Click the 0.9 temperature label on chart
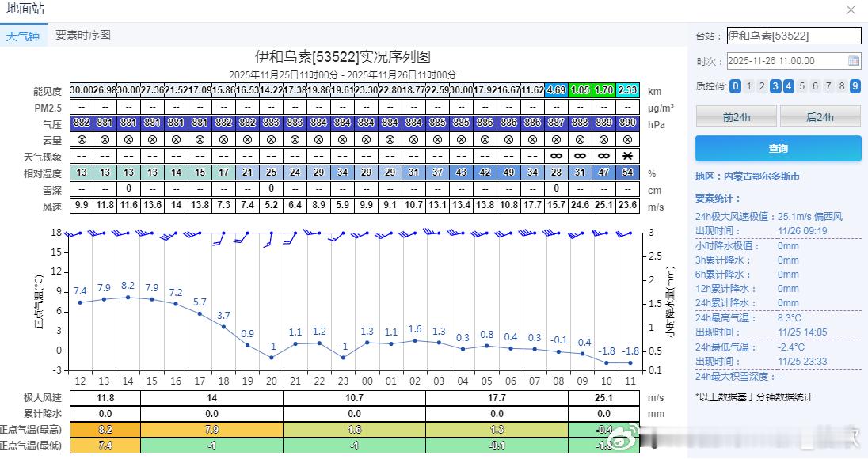The image size is (868, 459). tap(247, 334)
